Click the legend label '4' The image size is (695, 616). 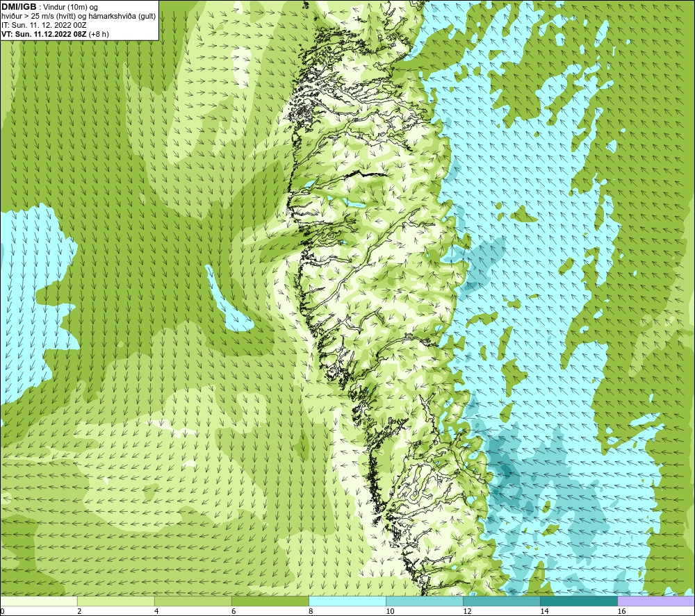[156, 612]
